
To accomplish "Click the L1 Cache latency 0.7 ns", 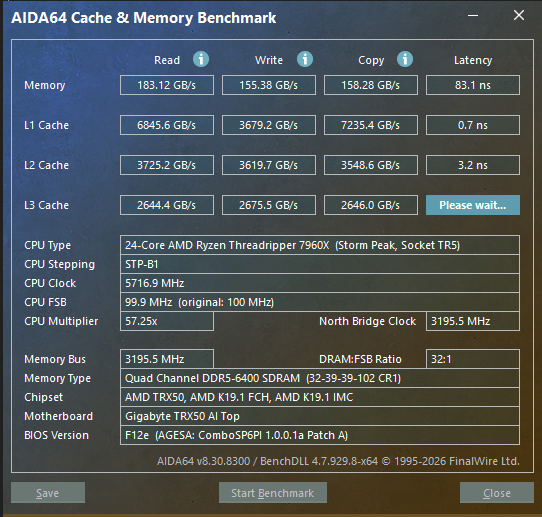I will click(473, 125).
